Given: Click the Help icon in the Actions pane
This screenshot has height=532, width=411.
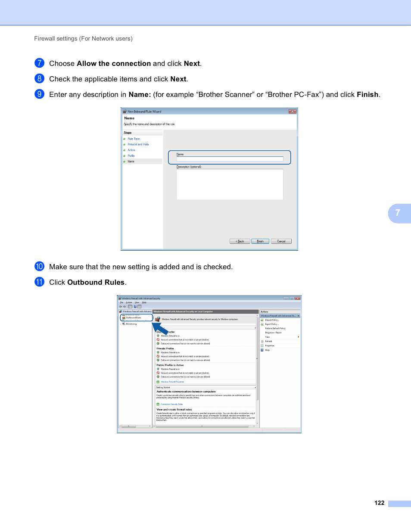Looking at the screenshot, I should (262, 350).
